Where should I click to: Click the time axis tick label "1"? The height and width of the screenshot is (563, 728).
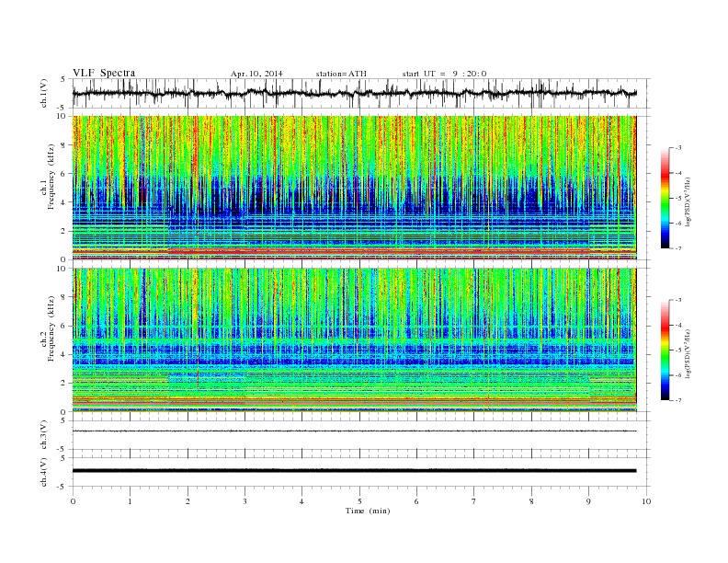tap(130, 501)
